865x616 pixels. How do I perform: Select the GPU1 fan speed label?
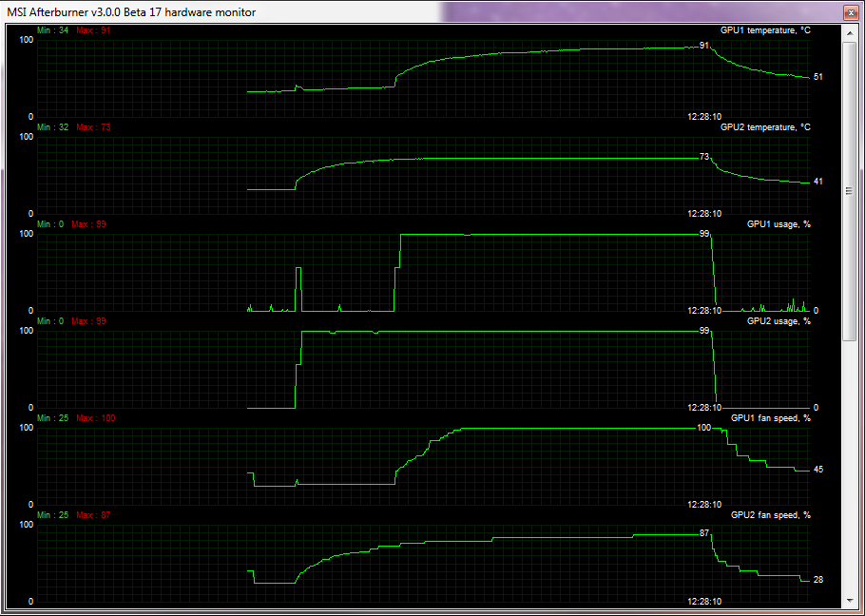[x=770, y=418]
